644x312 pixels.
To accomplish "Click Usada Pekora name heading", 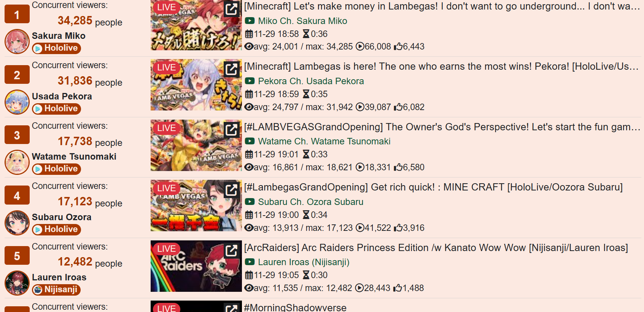I will coord(62,96).
